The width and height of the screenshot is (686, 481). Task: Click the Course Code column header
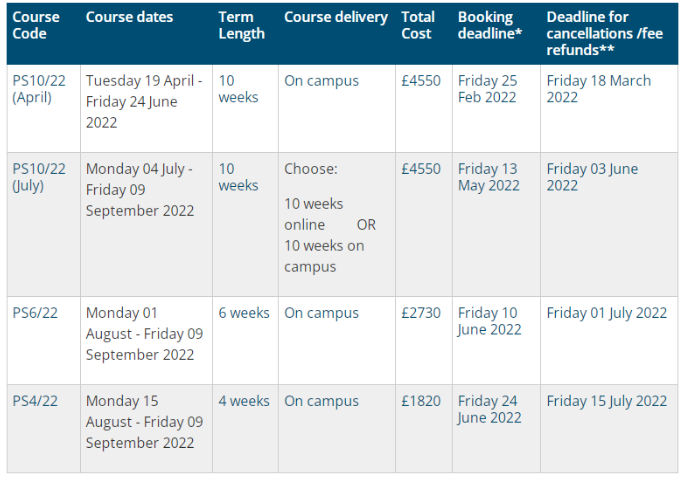point(36,25)
